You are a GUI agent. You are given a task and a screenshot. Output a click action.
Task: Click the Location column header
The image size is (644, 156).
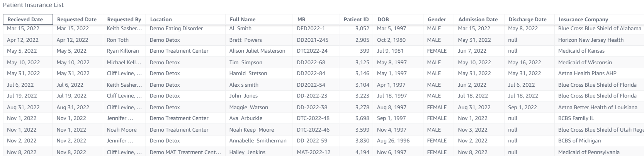[x=161, y=19]
